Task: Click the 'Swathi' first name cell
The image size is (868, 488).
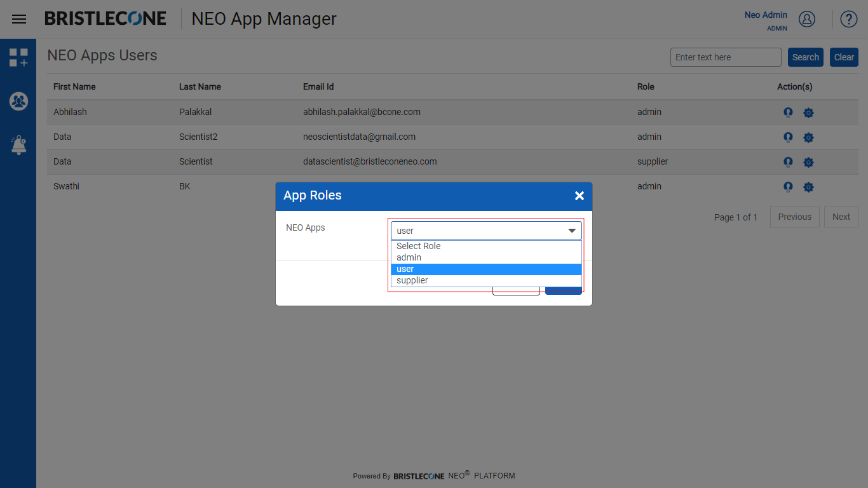Action: [x=66, y=186]
